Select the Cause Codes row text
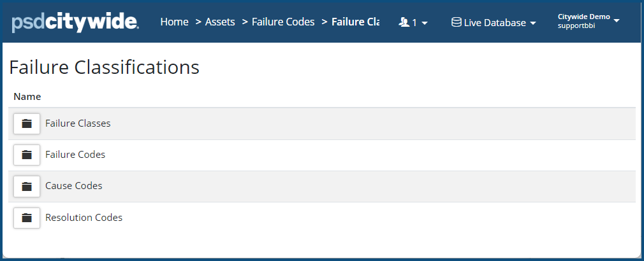This screenshot has width=644, height=261. click(x=74, y=186)
